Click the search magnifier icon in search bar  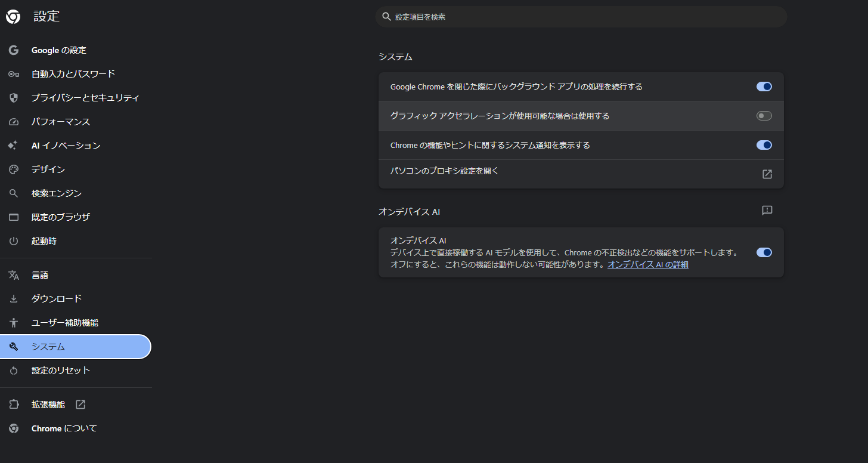click(x=386, y=17)
